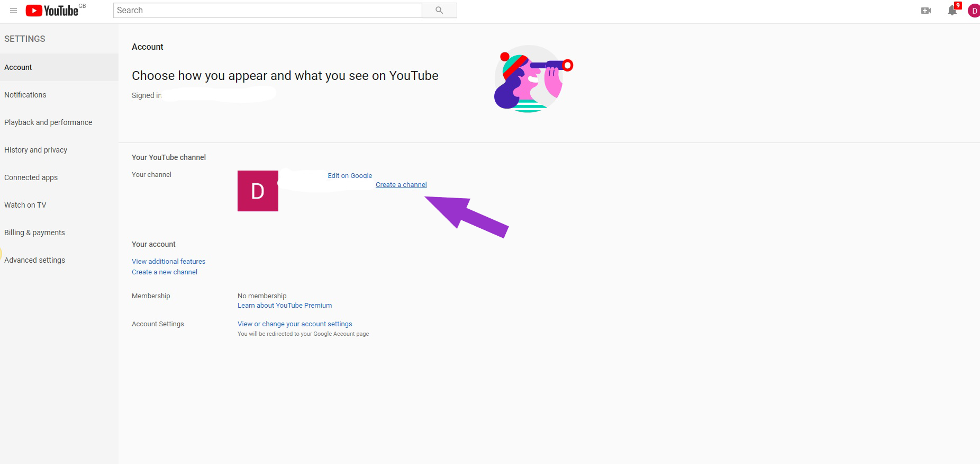Viewport: 980px width, 464px height.
Task: Click the search magnifier button
Action: point(439,11)
